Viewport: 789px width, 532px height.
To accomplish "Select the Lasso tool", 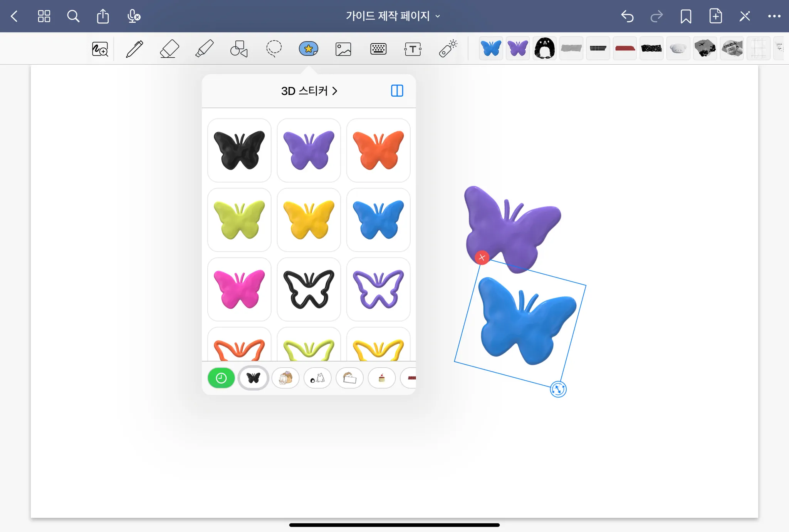I will pos(274,49).
